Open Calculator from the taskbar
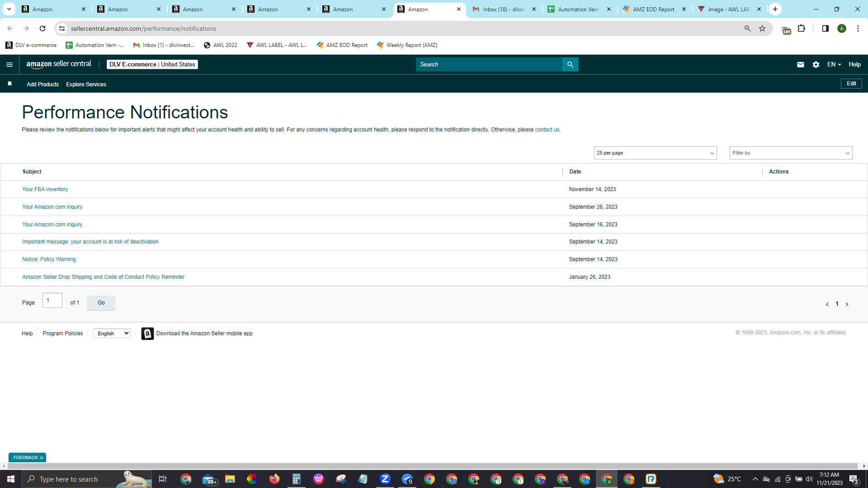The height and width of the screenshot is (488, 868). [x=296, y=479]
